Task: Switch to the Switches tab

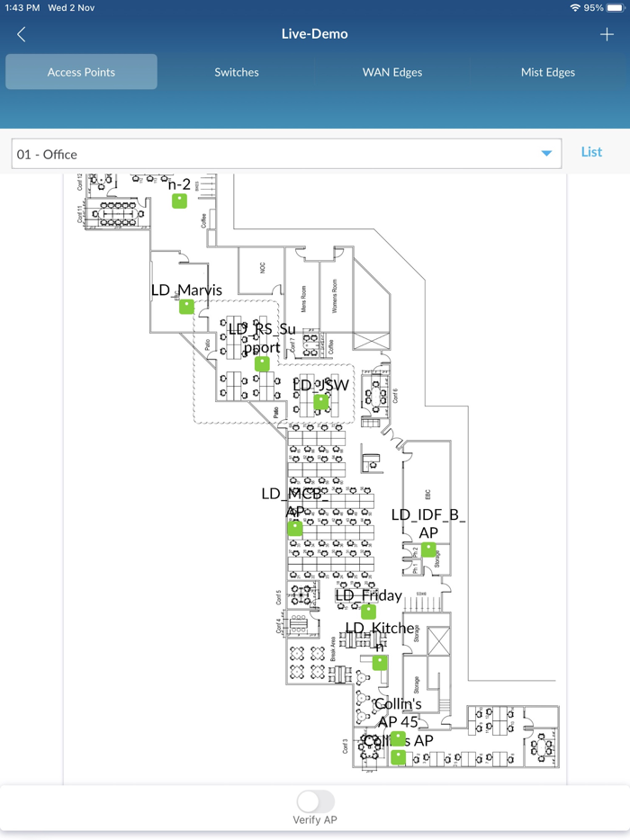Action: pos(237,72)
